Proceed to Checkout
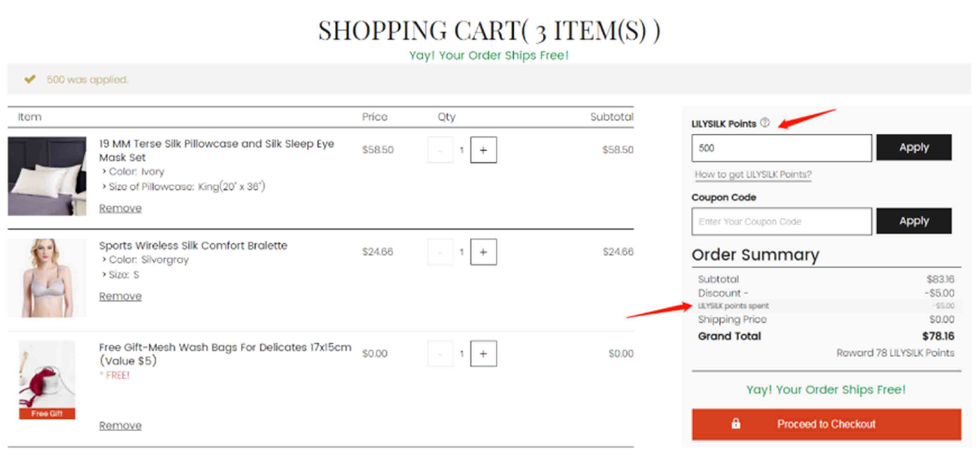 tap(826, 424)
